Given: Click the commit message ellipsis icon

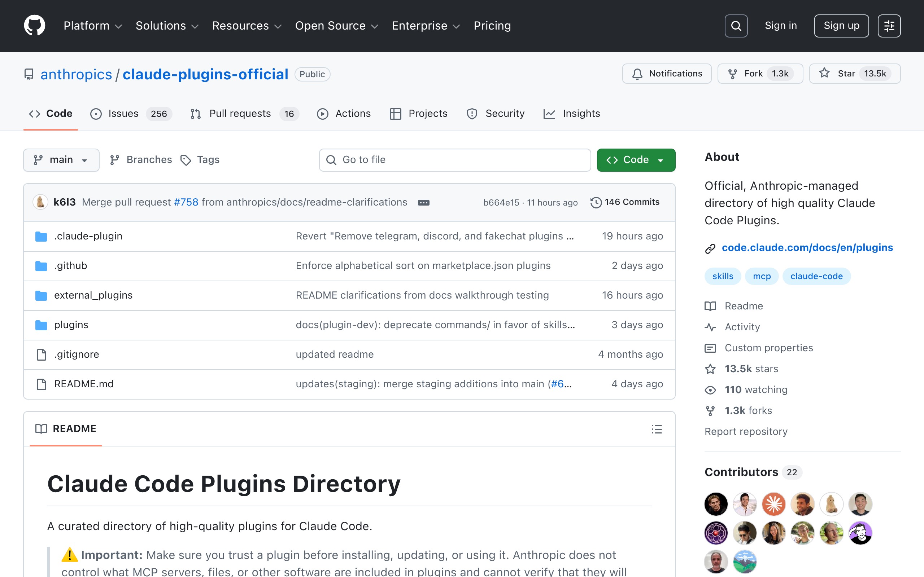Looking at the screenshot, I should pyautogui.click(x=423, y=202).
